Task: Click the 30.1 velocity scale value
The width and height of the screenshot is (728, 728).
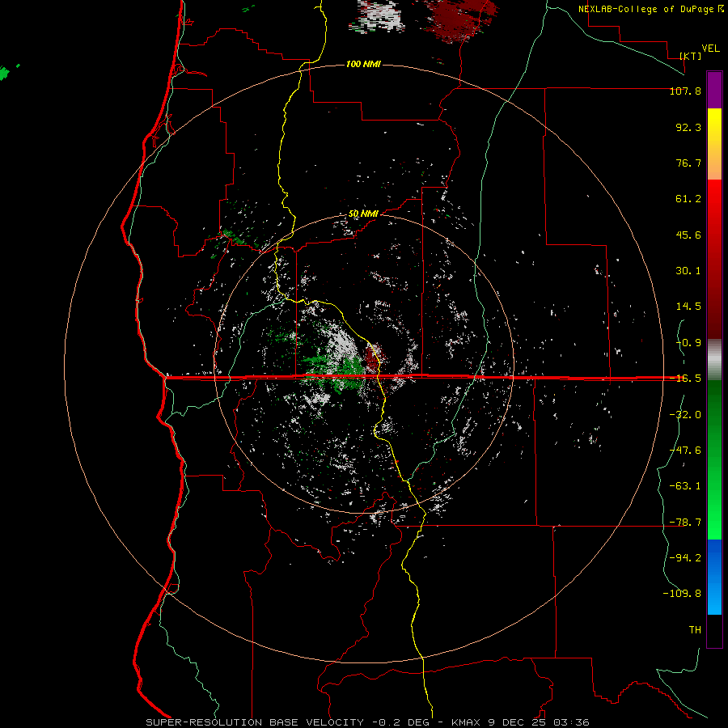Action: coord(688,271)
